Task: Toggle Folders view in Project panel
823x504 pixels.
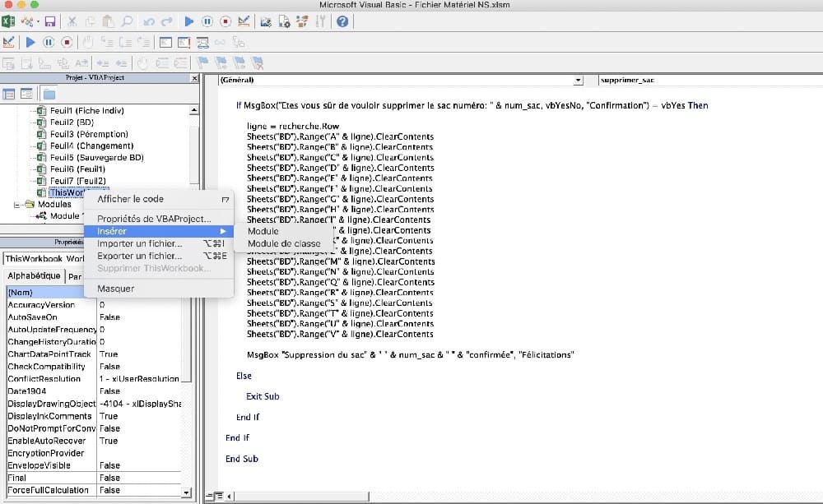Action: tap(49, 93)
